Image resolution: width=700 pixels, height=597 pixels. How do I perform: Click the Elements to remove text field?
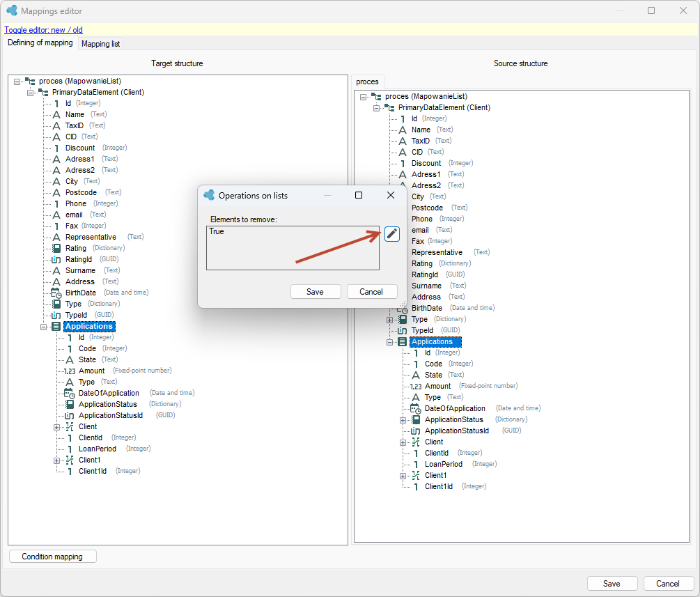(293, 248)
